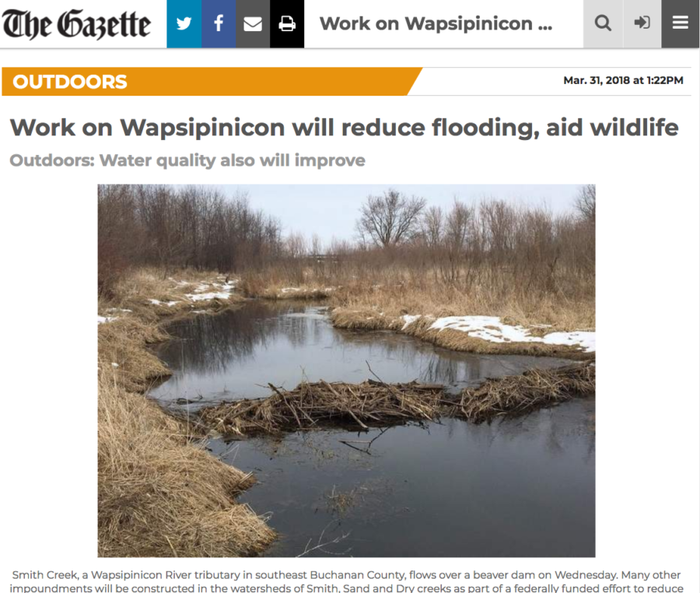Open the hamburger menu
Image resolution: width=700 pixels, height=593 pixels.
(681, 23)
